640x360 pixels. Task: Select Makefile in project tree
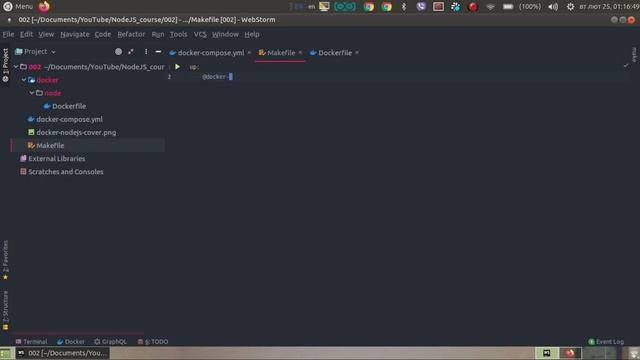50,145
